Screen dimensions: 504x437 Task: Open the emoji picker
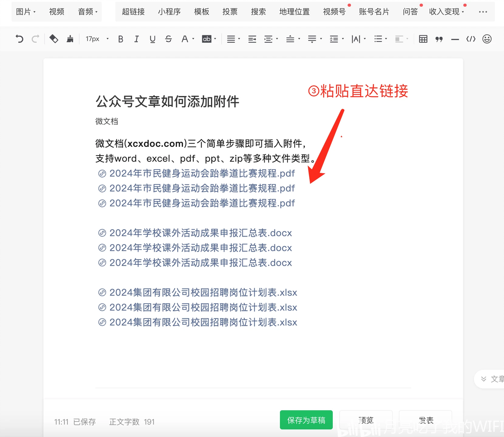click(x=487, y=39)
